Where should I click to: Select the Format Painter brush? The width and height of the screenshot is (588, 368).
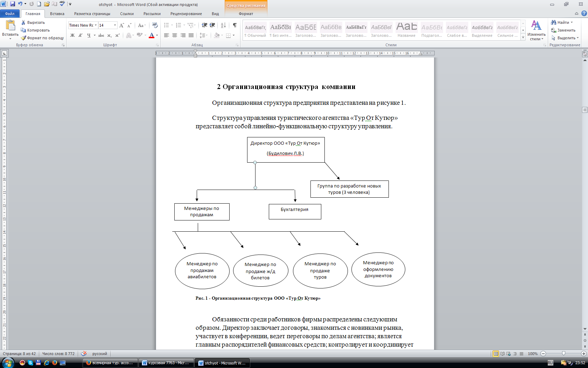pyautogui.click(x=23, y=38)
